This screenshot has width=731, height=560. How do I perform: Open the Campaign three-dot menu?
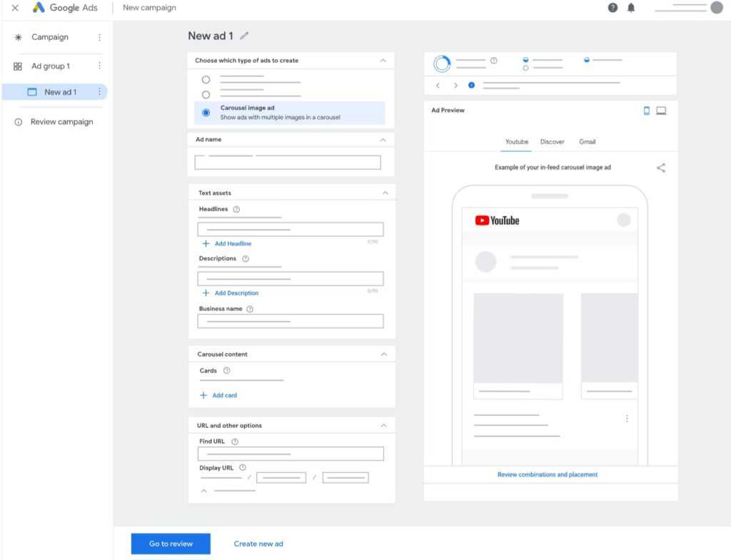pos(99,37)
